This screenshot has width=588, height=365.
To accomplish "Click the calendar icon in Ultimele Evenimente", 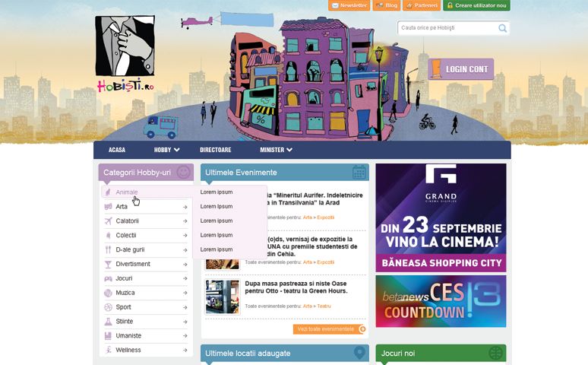I will tap(359, 173).
